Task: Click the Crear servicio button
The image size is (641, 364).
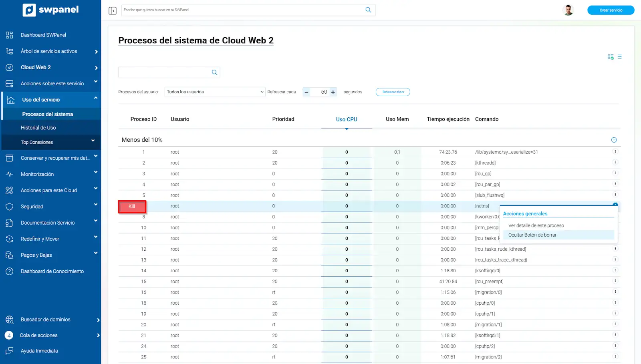Action: point(611,10)
